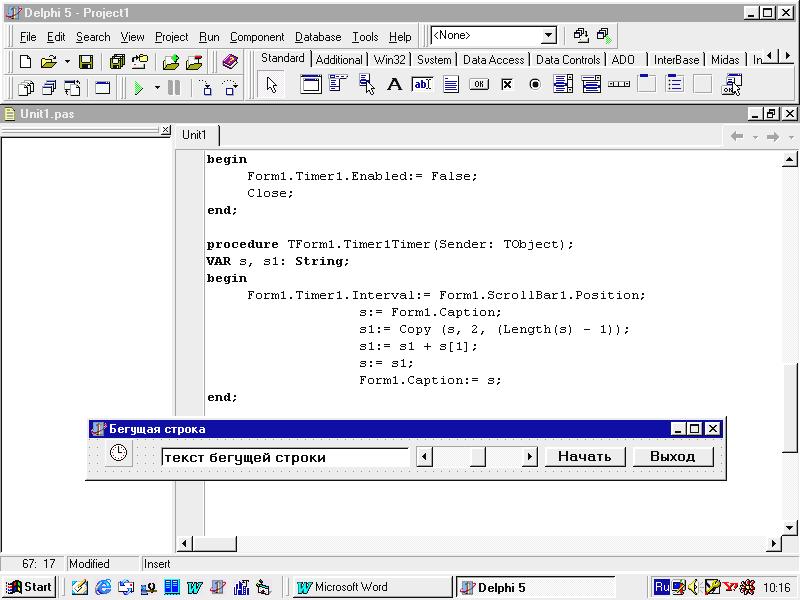Select the Button component OK icon
Viewport: 800px width, 600px height.
[479, 84]
